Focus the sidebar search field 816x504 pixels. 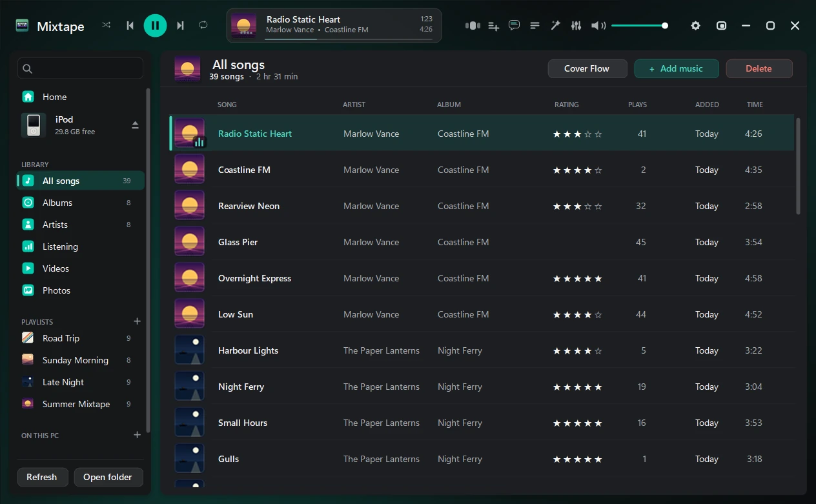(80, 68)
